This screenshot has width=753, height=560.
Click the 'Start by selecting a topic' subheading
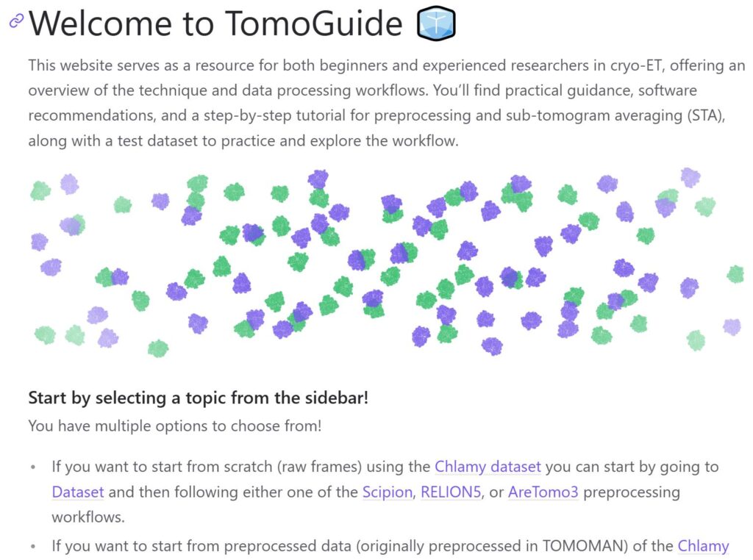pyautogui.click(x=198, y=398)
